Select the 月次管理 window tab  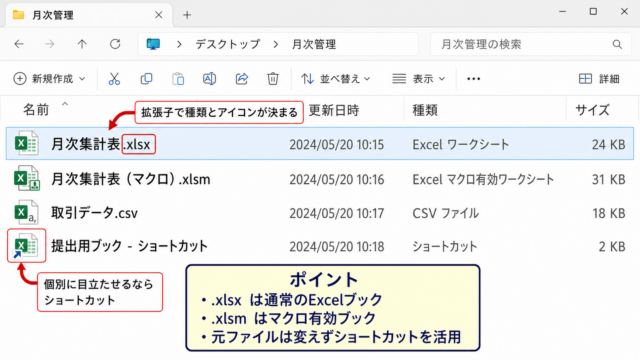(x=88, y=15)
